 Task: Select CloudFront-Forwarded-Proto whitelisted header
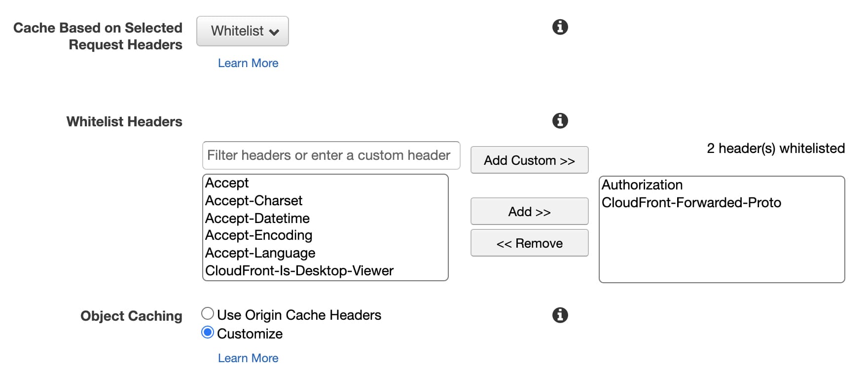pos(691,203)
